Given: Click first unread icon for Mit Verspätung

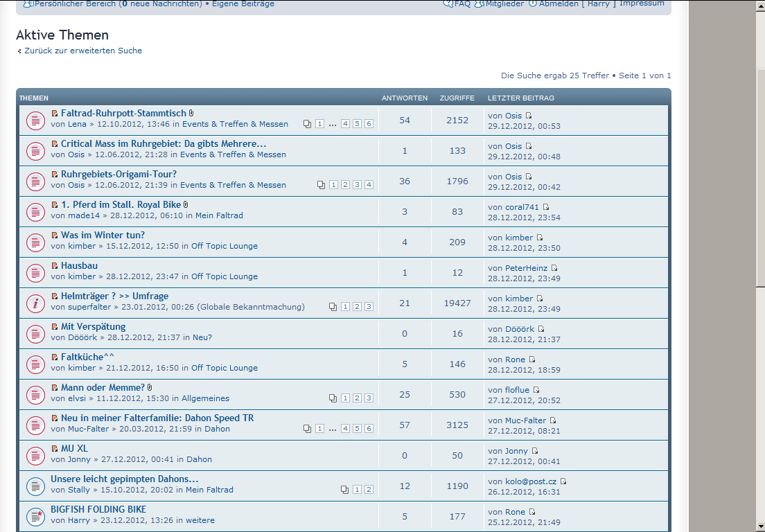Looking at the screenshot, I should [x=55, y=327].
